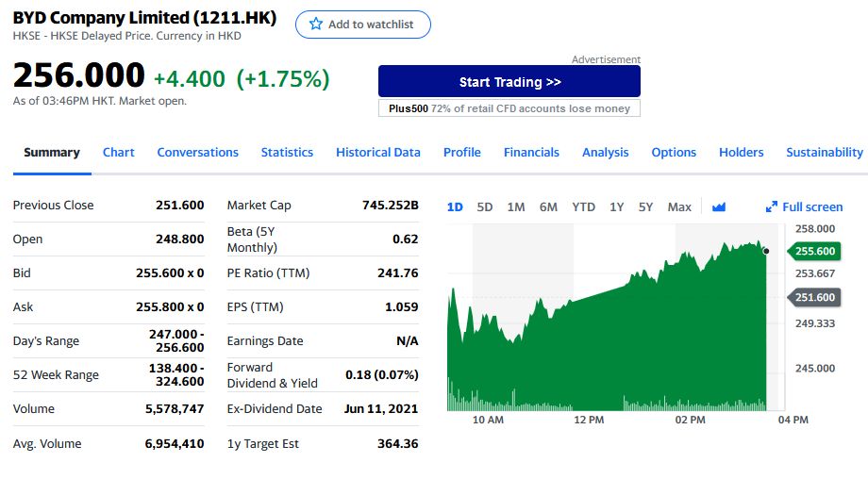Open the Chart tab
Viewport: 868px width, 479px height.
pyautogui.click(x=119, y=152)
